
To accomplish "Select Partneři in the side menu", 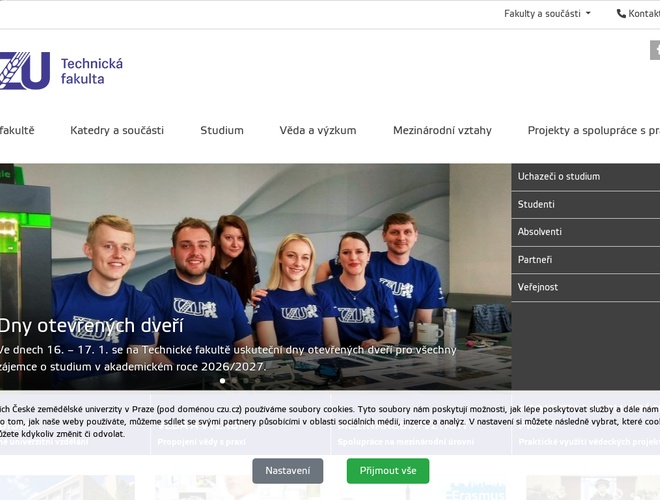I will click(x=535, y=260).
